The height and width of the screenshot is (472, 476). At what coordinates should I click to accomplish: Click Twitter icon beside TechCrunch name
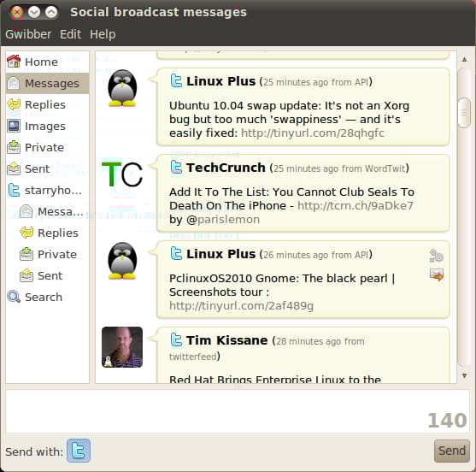[176, 167]
